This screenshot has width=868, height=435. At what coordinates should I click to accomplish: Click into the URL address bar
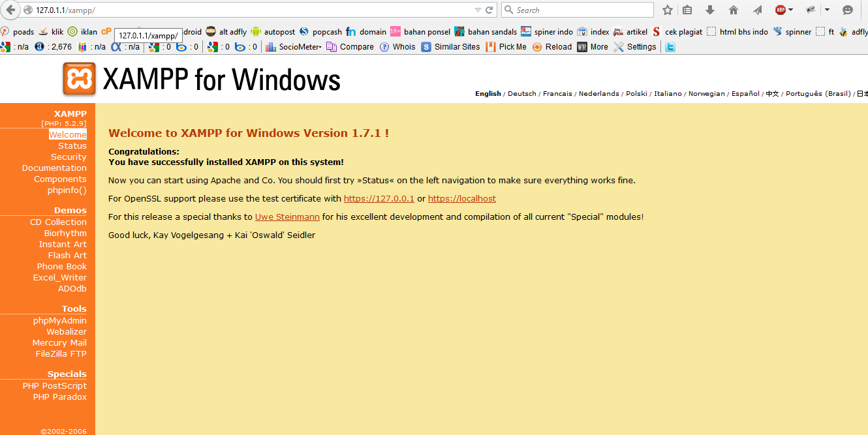point(255,10)
